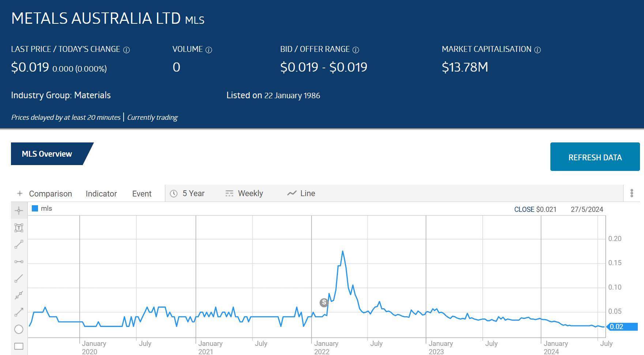Click info icon beside Bid / Offer Range
Screen dimensions: 644x355
(356, 50)
